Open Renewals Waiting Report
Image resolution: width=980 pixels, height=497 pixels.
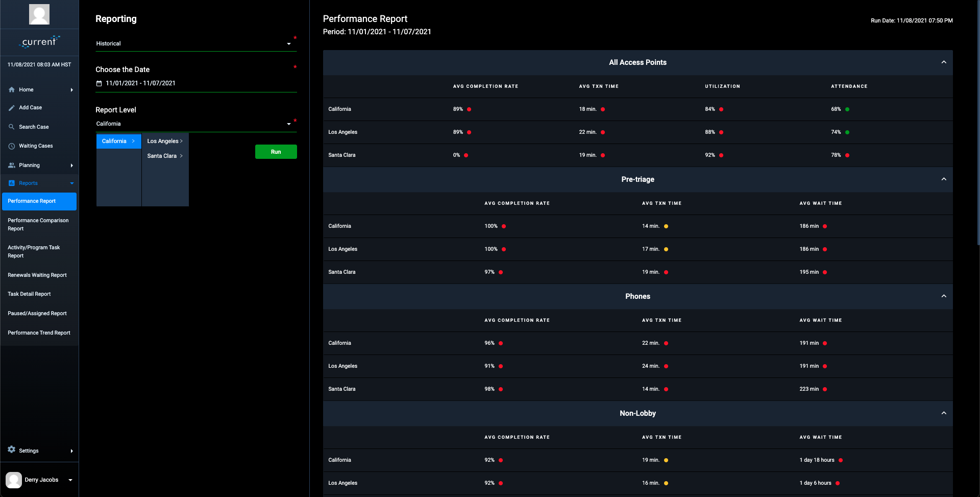point(39,275)
